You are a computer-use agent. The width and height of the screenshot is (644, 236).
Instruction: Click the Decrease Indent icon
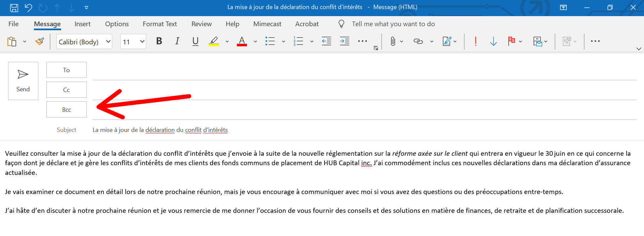tap(326, 41)
